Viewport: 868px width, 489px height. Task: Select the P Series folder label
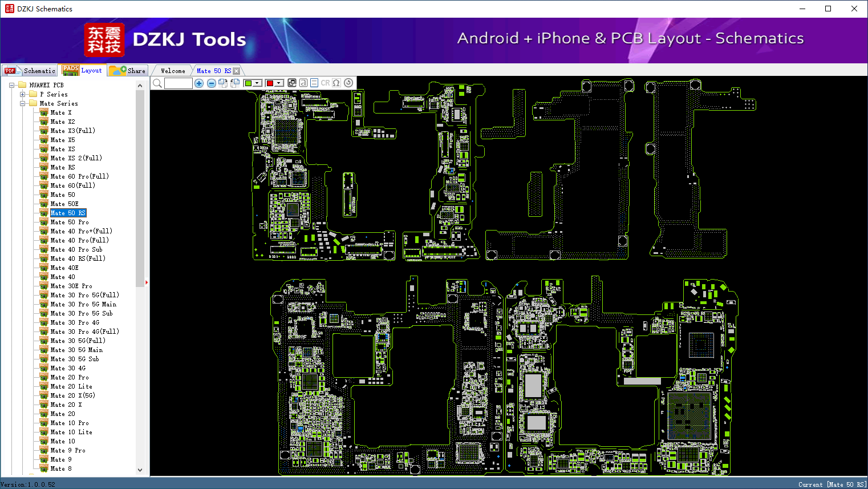[54, 94]
